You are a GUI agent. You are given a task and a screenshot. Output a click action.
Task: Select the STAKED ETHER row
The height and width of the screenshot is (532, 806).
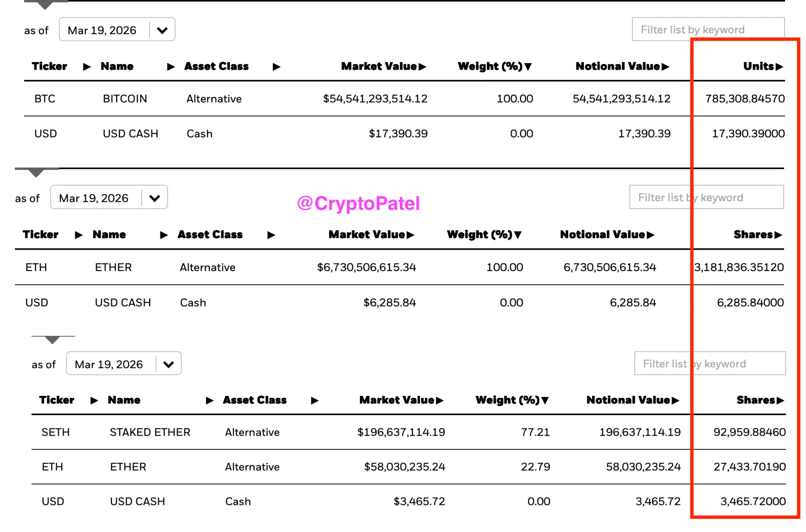pos(150,432)
